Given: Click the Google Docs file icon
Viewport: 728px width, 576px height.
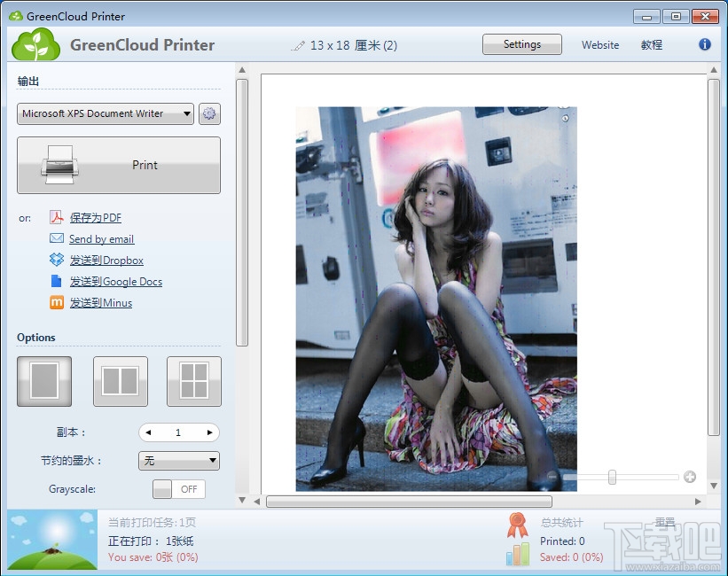Looking at the screenshot, I should pyautogui.click(x=57, y=281).
